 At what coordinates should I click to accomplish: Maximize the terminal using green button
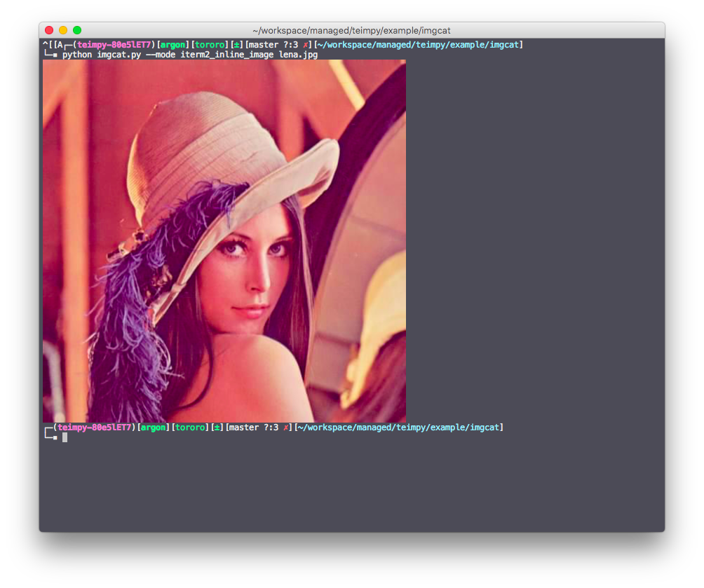(x=77, y=30)
